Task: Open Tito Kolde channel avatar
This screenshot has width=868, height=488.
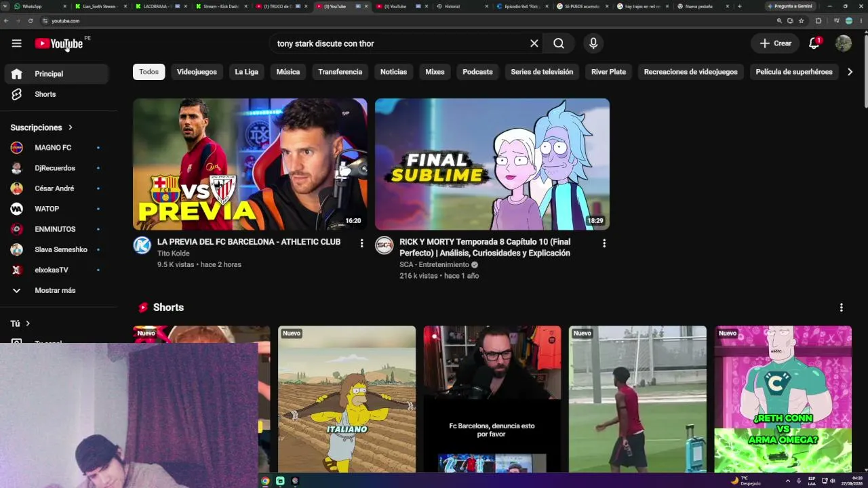Action: (x=142, y=245)
